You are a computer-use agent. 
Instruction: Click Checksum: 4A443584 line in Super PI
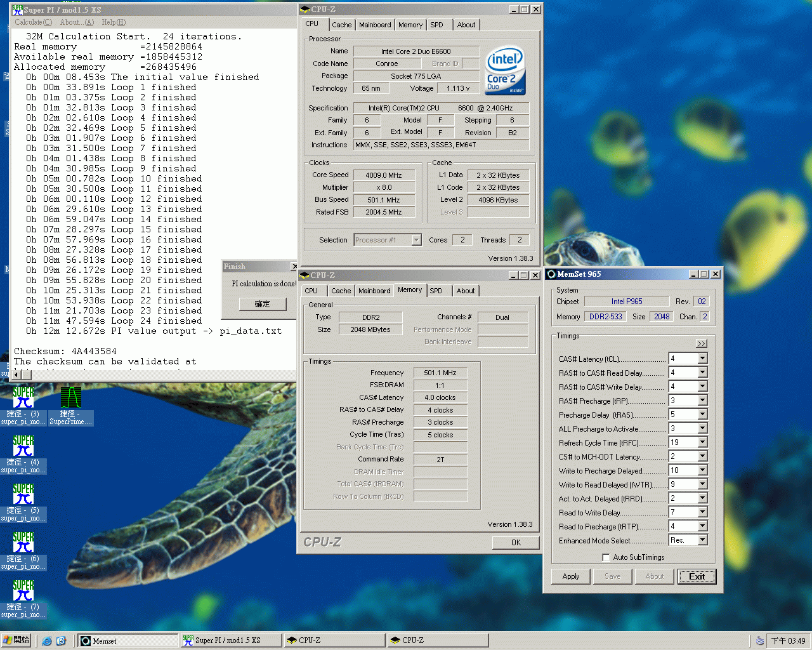coord(65,351)
